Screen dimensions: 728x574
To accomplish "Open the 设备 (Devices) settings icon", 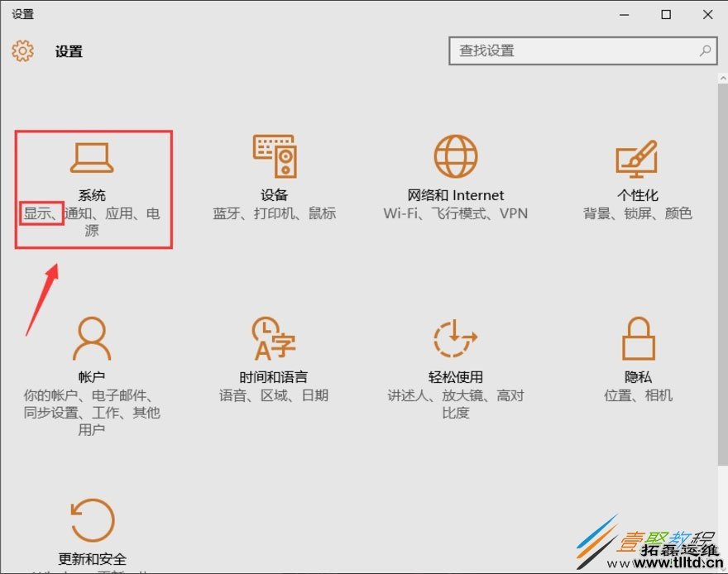I will (273, 157).
